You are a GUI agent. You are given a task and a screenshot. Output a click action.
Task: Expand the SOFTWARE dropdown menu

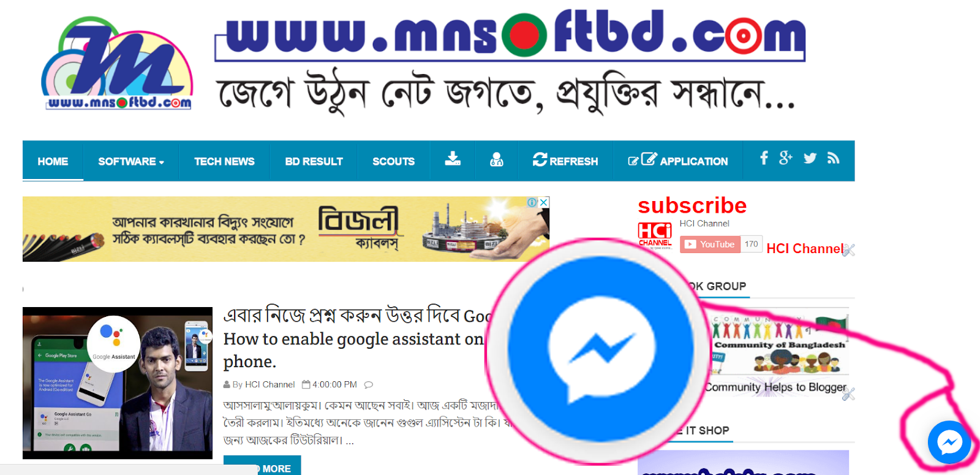pos(131,161)
